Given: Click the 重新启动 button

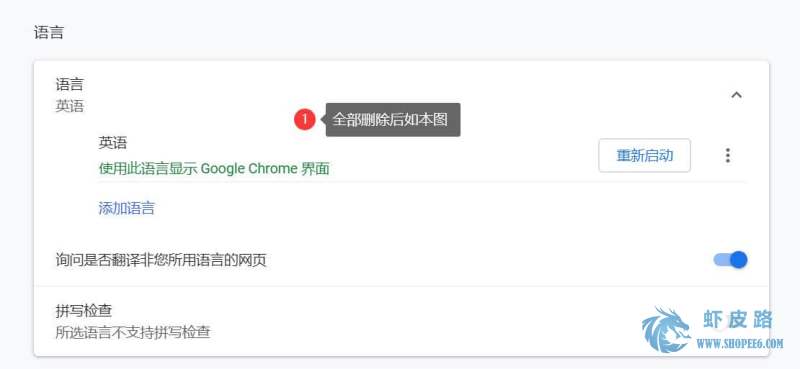Looking at the screenshot, I should 644,155.
